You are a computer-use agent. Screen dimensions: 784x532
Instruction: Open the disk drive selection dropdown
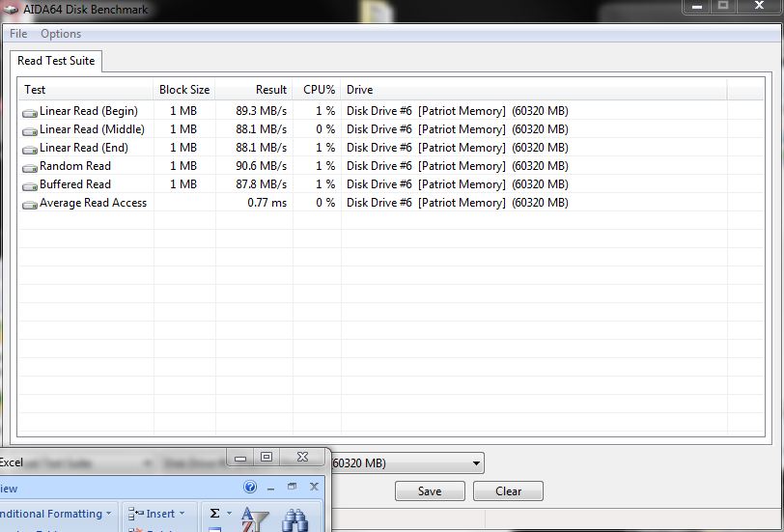click(476, 463)
